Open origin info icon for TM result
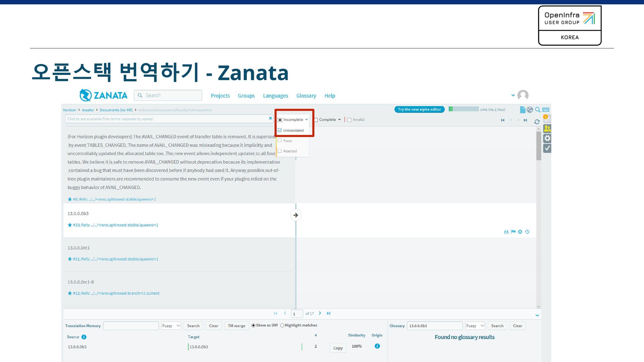 377,346
